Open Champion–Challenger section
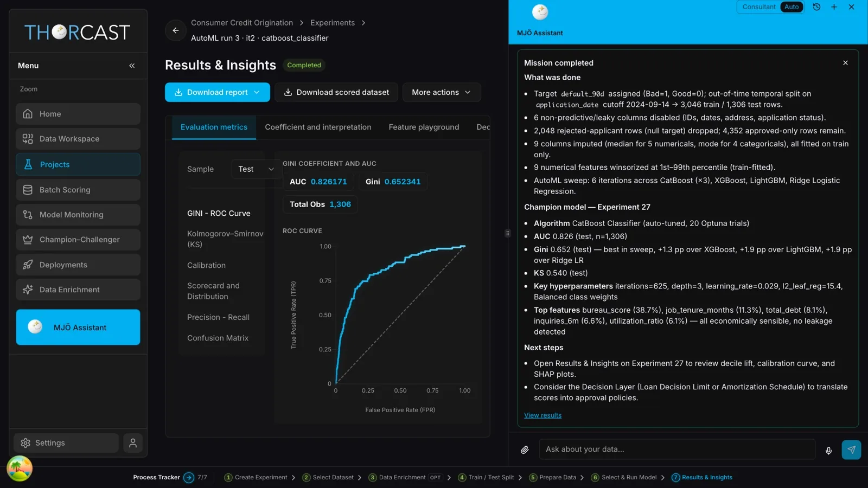868x488 pixels. tap(78, 240)
